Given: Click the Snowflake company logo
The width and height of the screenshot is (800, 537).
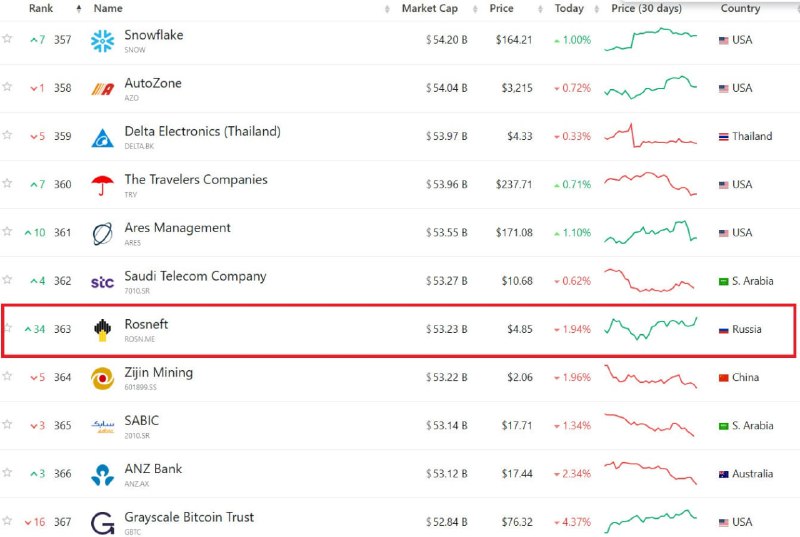Looking at the screenshot, I should point(103,41).
